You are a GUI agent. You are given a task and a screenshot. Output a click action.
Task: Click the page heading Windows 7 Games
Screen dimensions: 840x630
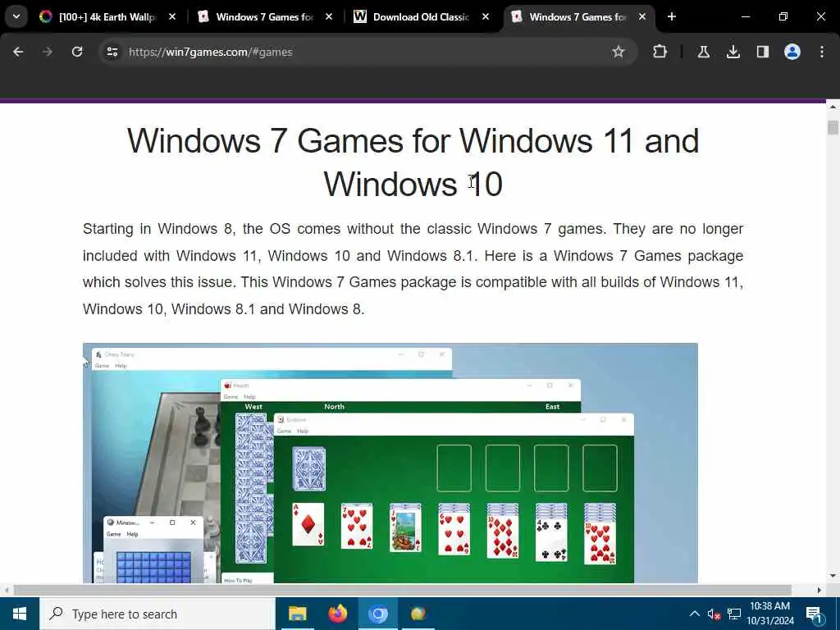413,162
